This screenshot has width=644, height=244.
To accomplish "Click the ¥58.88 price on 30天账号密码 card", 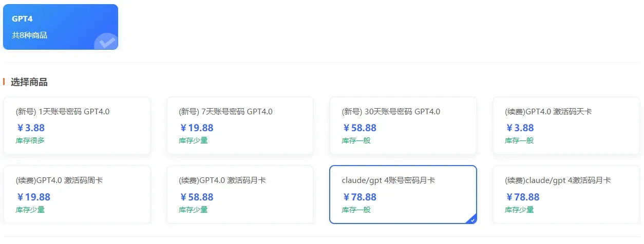I will [x=359, y=128].
